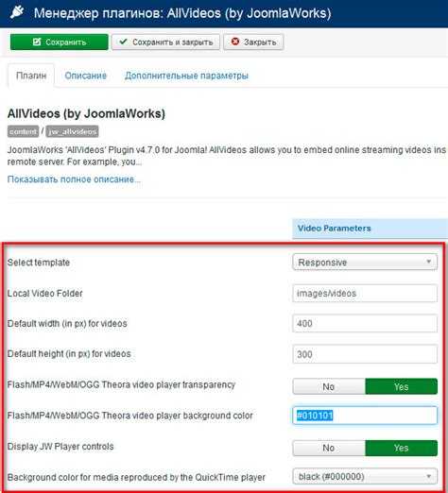448x493 pixels.
Task: Click the default width 400 field
Action: tap(365, 324)
